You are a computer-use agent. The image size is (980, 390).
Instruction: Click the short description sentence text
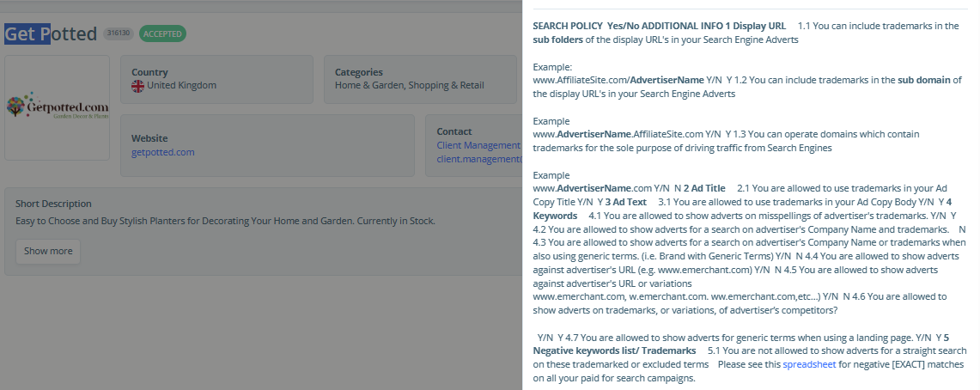225,222
